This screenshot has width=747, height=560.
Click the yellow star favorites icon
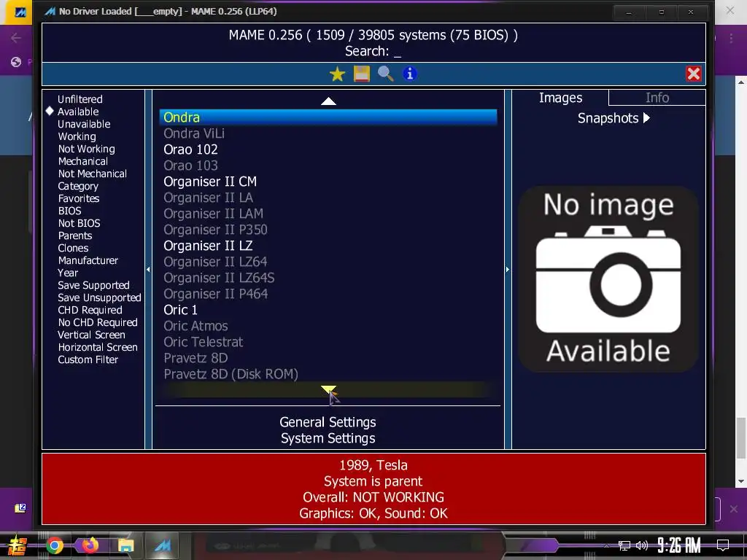pos(337,74)
